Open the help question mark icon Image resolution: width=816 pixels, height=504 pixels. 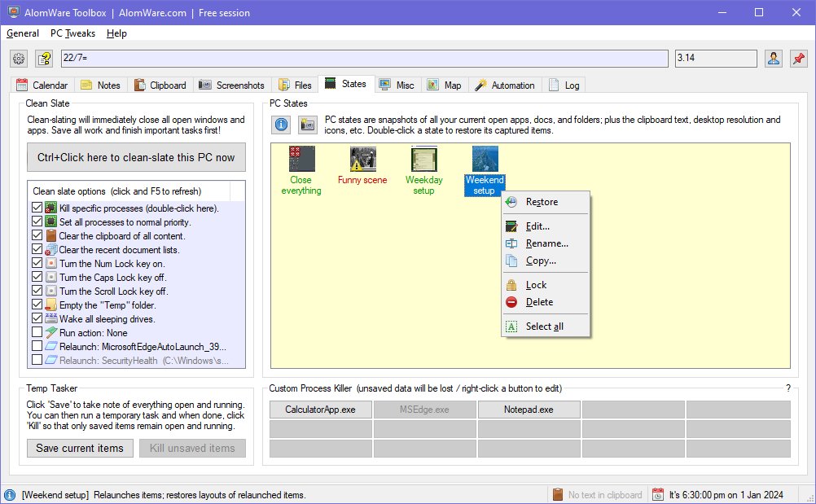pos(43,59)
